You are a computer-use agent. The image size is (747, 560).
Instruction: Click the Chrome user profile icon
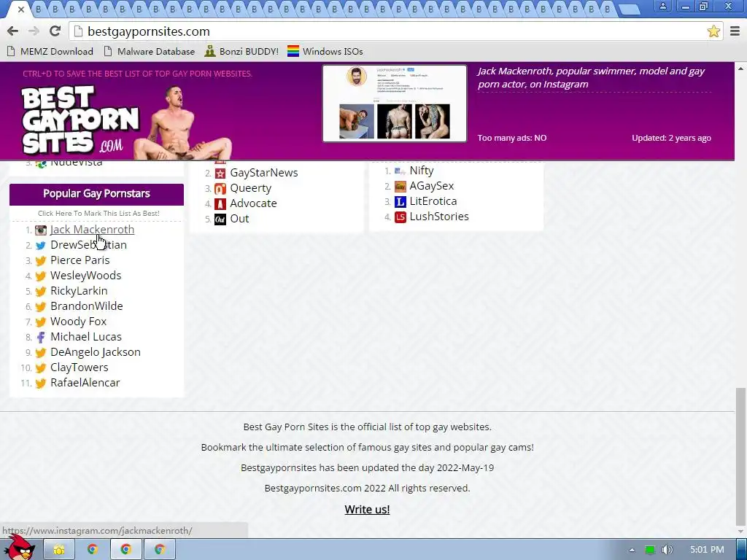click(662, 7)
